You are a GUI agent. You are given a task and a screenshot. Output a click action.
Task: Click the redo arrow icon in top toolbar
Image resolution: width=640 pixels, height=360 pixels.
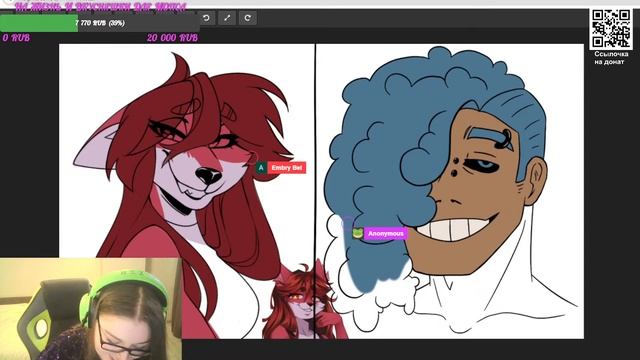247,18
